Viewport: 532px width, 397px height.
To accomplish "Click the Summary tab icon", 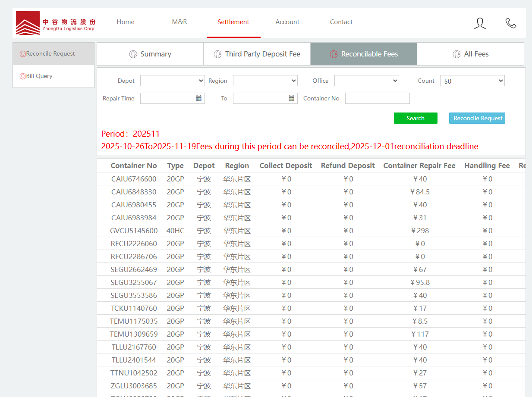I will (x=133, y=54).
